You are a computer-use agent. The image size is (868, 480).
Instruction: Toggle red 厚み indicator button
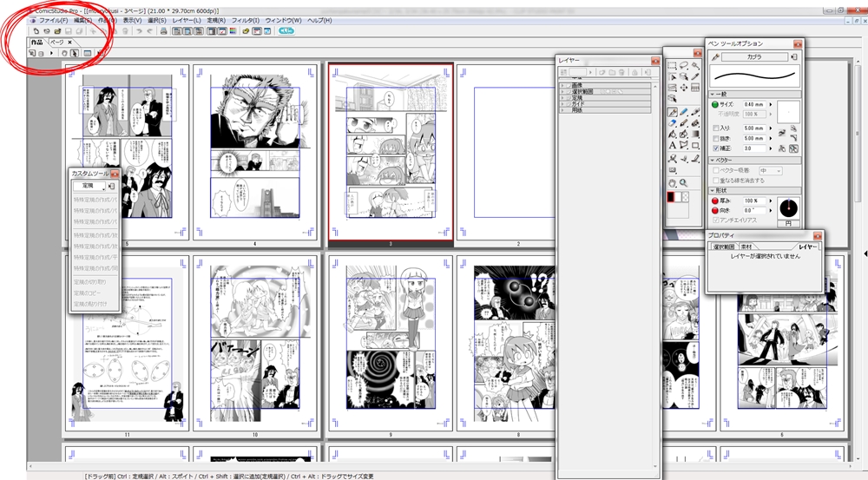coord(714,201)
